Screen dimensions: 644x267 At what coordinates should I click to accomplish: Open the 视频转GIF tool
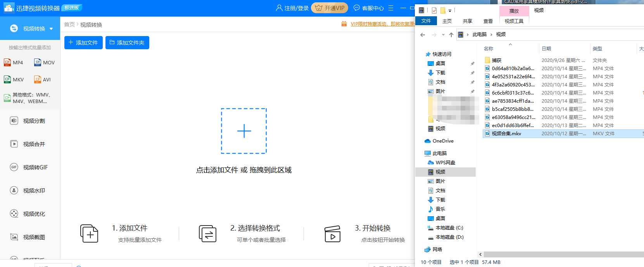[x=30, y=167]
